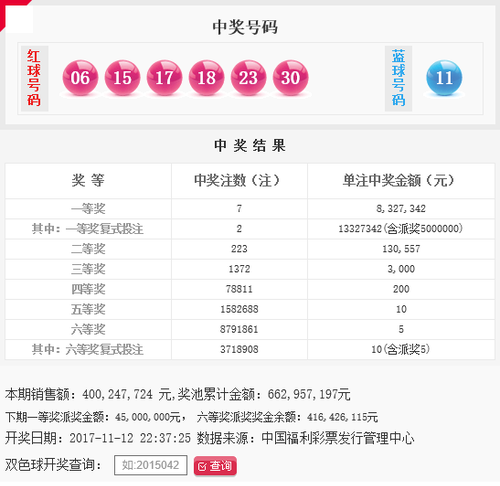Click draw date 2017-11-12 22:37:25

(x=130, y=438)
